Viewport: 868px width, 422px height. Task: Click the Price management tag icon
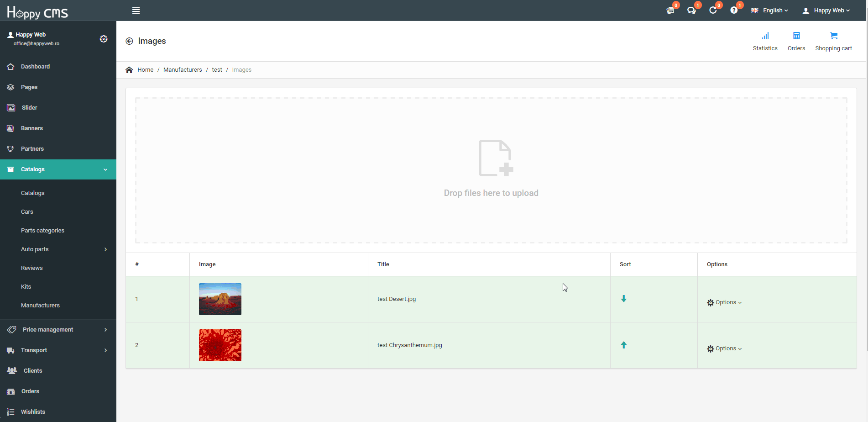11,330
